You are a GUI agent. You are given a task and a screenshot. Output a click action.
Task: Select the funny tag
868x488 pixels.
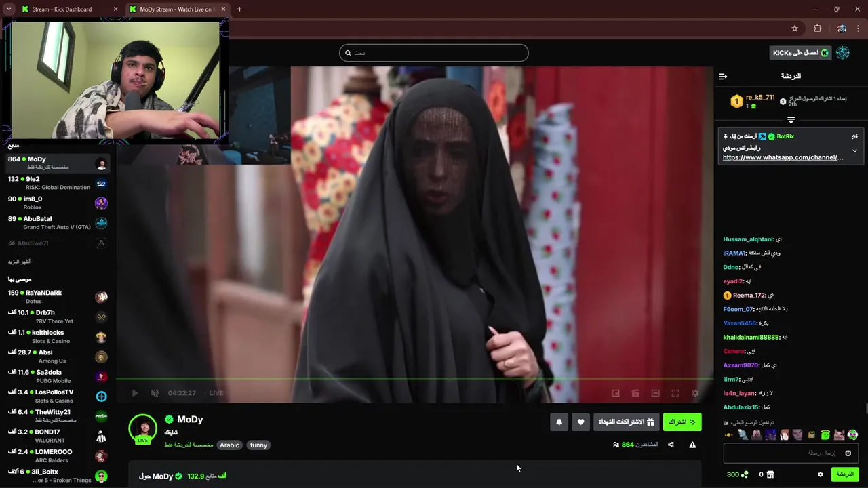point(258,445)
